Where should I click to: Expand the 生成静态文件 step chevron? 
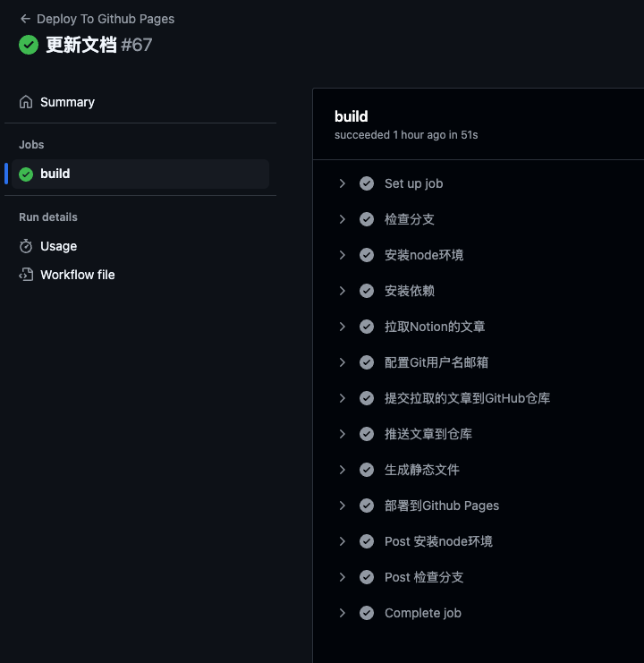point(343,470)
